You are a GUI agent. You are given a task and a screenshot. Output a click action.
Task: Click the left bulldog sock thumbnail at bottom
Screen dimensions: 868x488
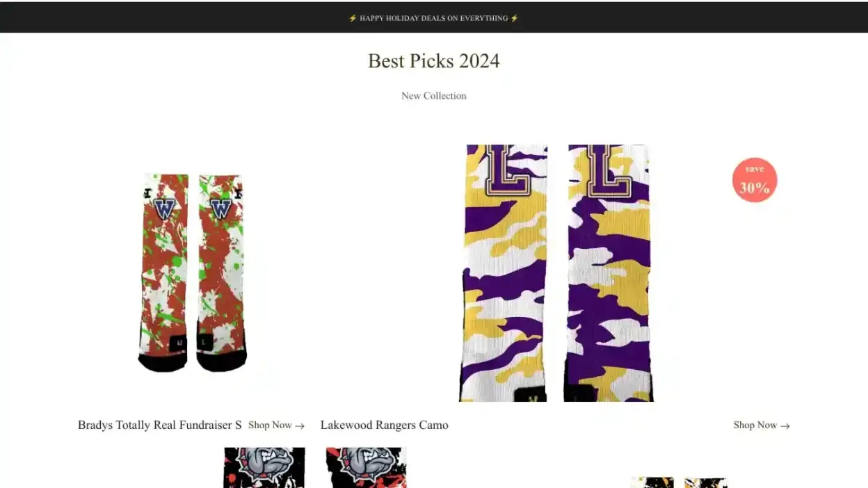coord(264,468)
